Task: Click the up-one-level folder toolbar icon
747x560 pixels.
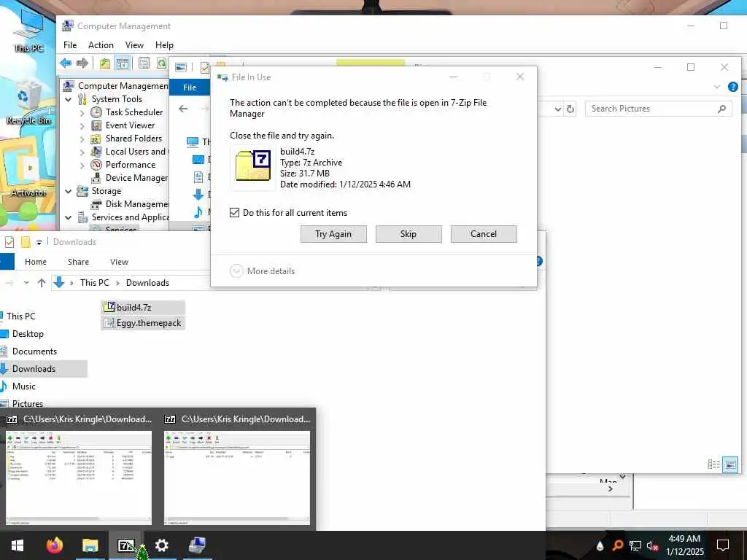Action: (x=105, y=63)
